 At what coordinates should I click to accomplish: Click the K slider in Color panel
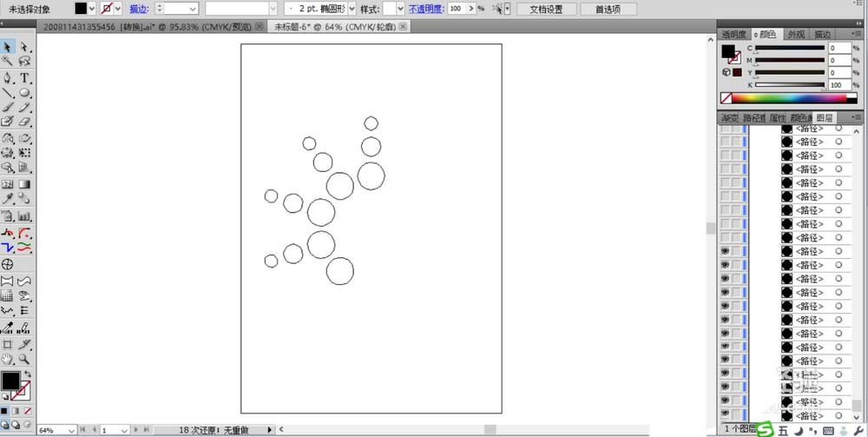tap(790, 85)
